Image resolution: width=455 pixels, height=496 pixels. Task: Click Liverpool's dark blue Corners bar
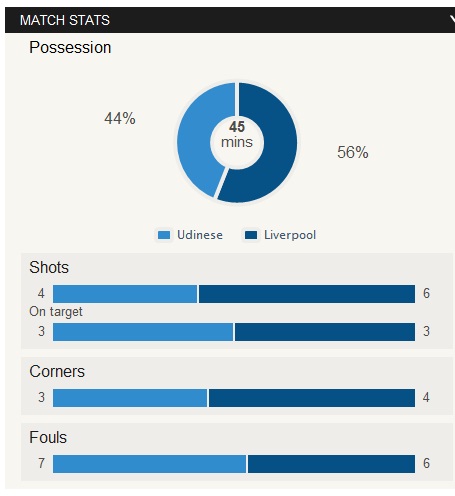point(312,398)
